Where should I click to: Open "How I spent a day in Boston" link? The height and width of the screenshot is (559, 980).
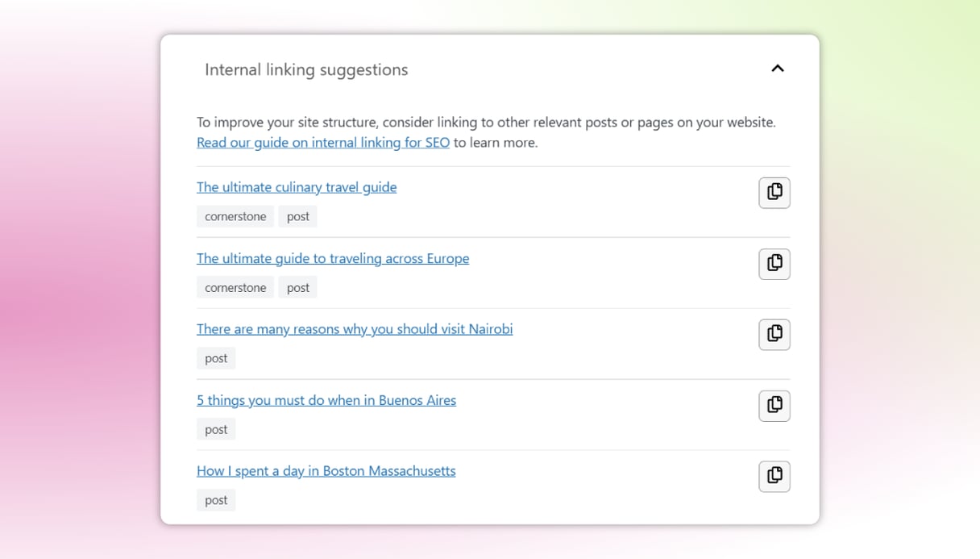pyautogui.click(x=326, y=471)
